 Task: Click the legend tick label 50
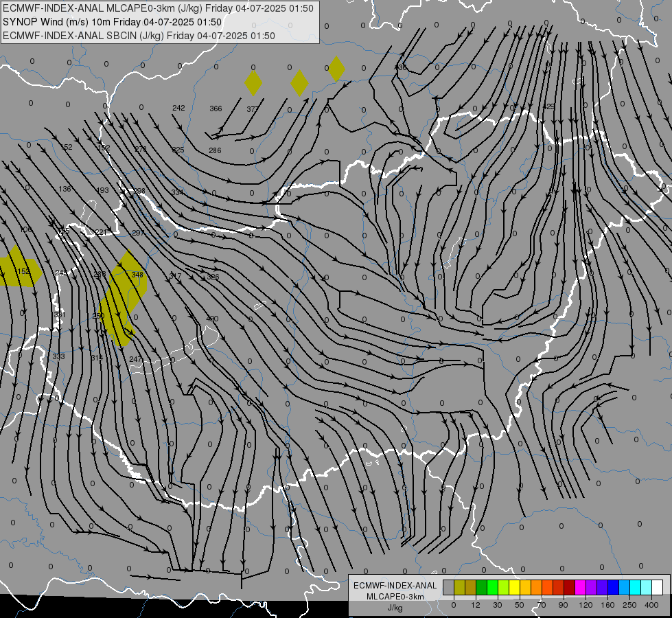pos(519,605)
